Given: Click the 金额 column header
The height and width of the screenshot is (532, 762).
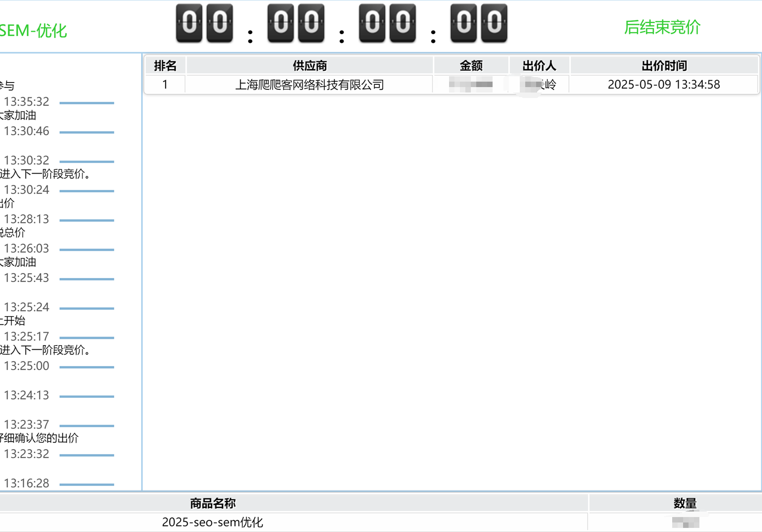Looking at the screenshot, I should pos(471,66).
